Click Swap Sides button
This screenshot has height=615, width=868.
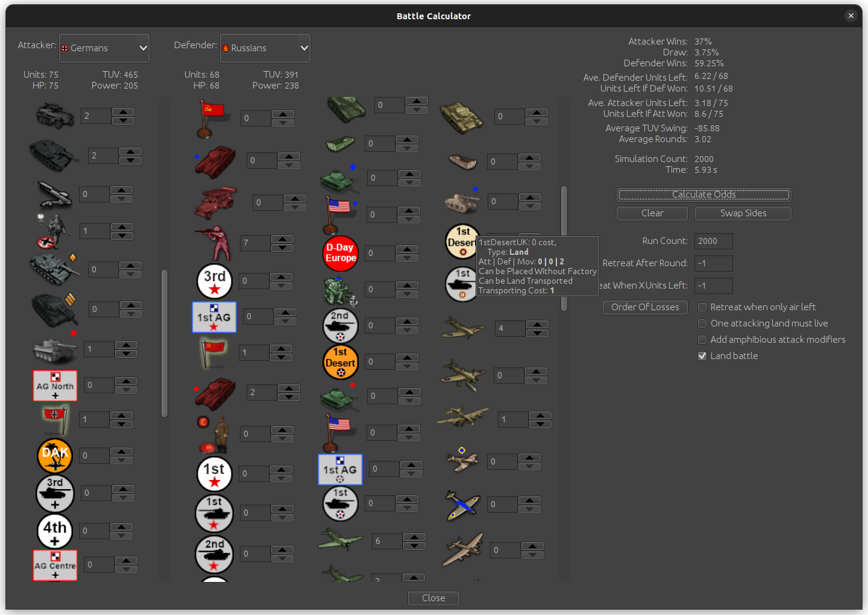click(x=743, y=213)
